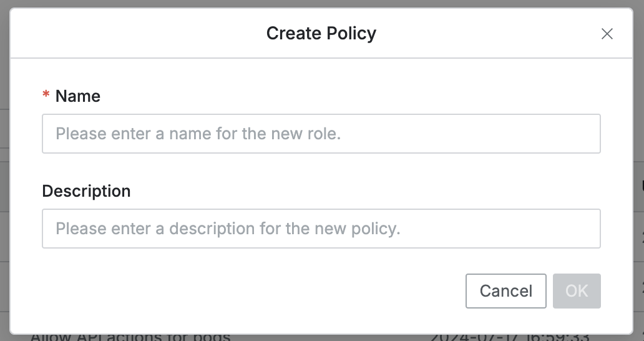Focus the Description input field

click(321, 229)
